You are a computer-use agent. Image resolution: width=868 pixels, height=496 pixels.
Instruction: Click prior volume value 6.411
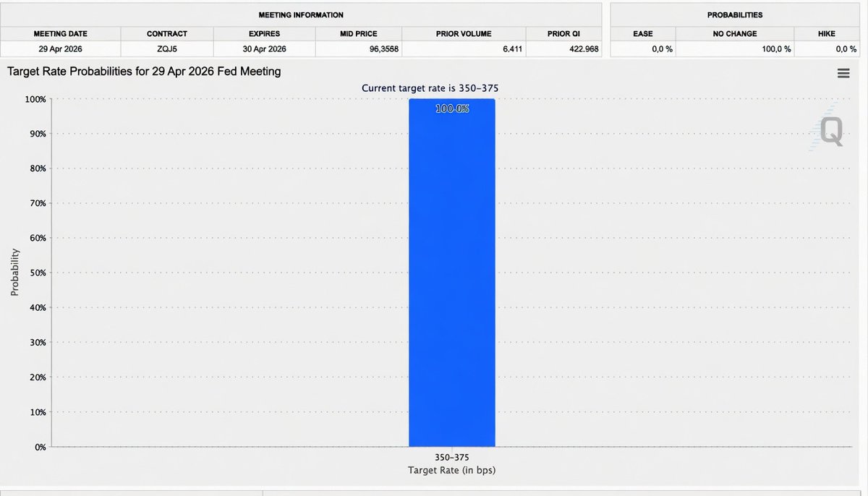coord(511,48)
